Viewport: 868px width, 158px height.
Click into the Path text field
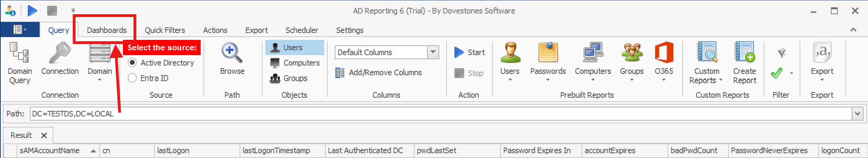coord(417,114)
